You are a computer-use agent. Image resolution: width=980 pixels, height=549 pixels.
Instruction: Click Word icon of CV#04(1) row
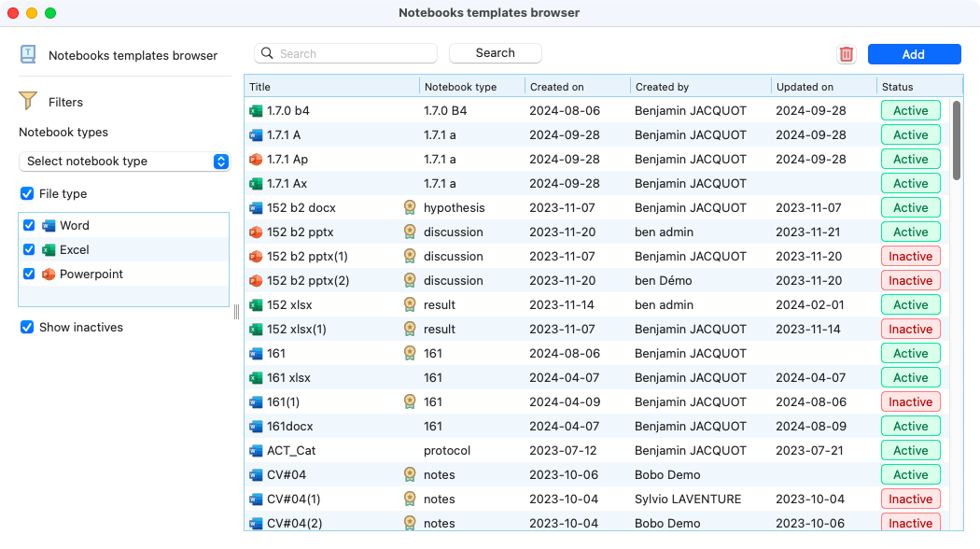[x=256, y=499]
